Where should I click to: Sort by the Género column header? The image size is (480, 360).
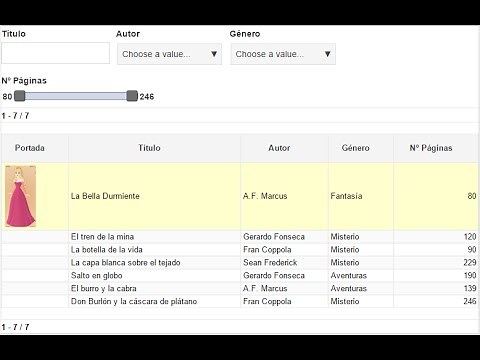pyautogui.click(x=361, y=148)
